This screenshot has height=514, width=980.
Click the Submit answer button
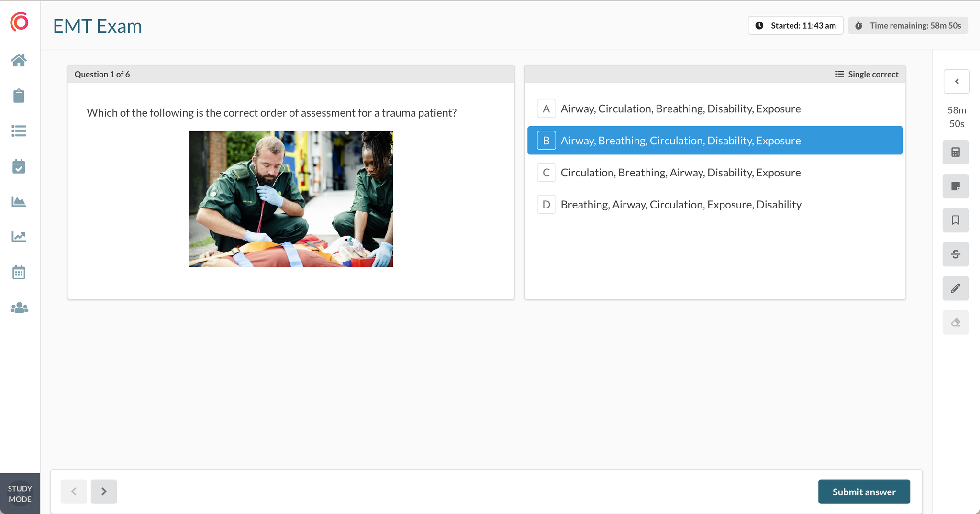(864, 492)
